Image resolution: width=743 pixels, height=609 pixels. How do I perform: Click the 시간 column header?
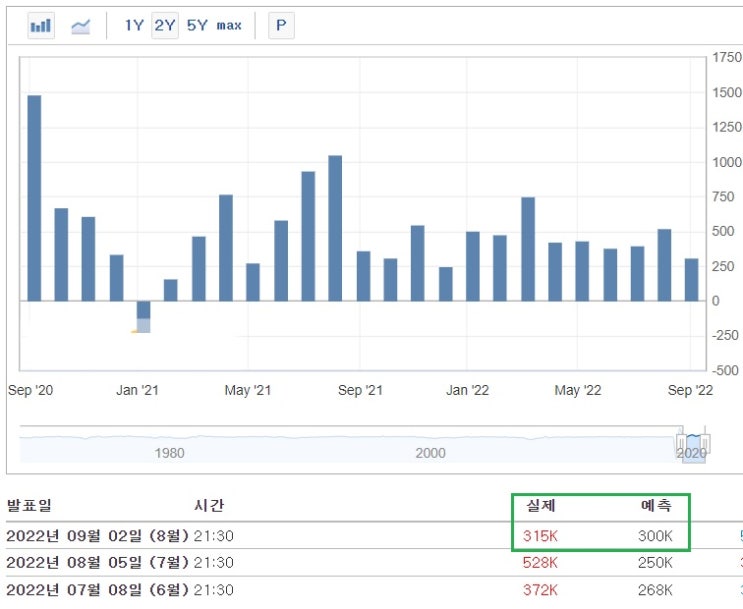pos(209,506)
